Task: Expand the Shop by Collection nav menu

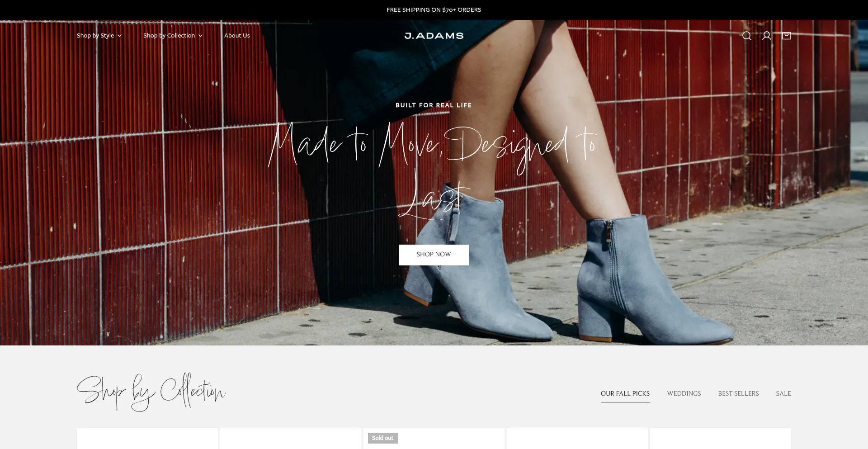Action: pyautogui.click(x=173, y=36)
